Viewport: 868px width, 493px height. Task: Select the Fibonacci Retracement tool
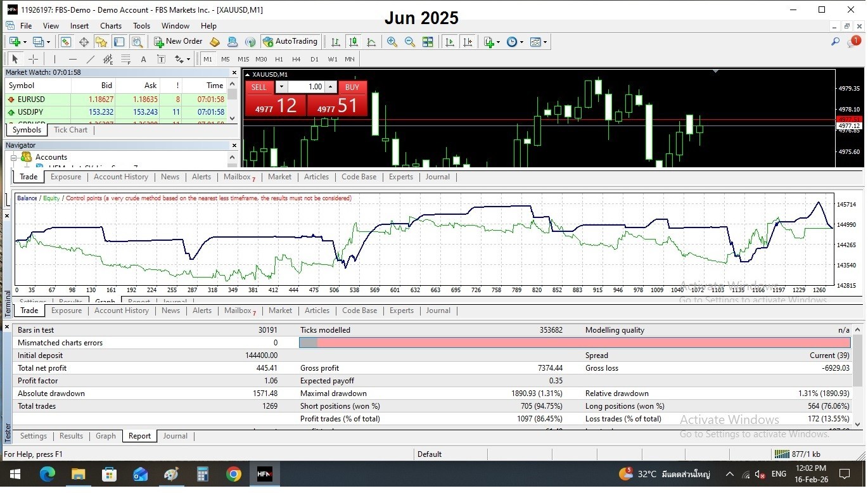(x=126, y=59)
